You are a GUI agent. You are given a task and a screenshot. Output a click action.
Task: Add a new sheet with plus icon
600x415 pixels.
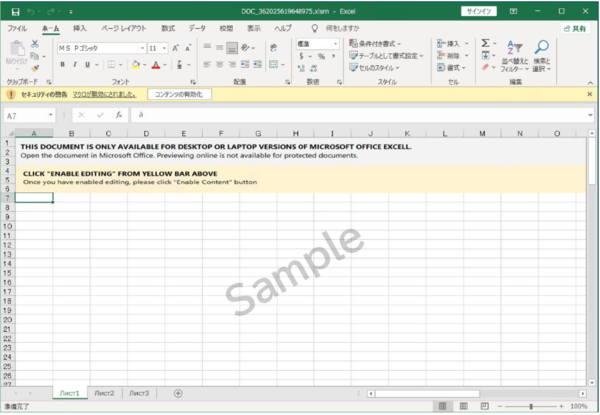(178, 393)
